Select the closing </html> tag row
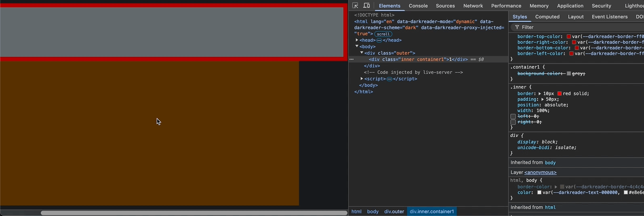This screenshot has height=216, width=644. (x=364, y=92)
